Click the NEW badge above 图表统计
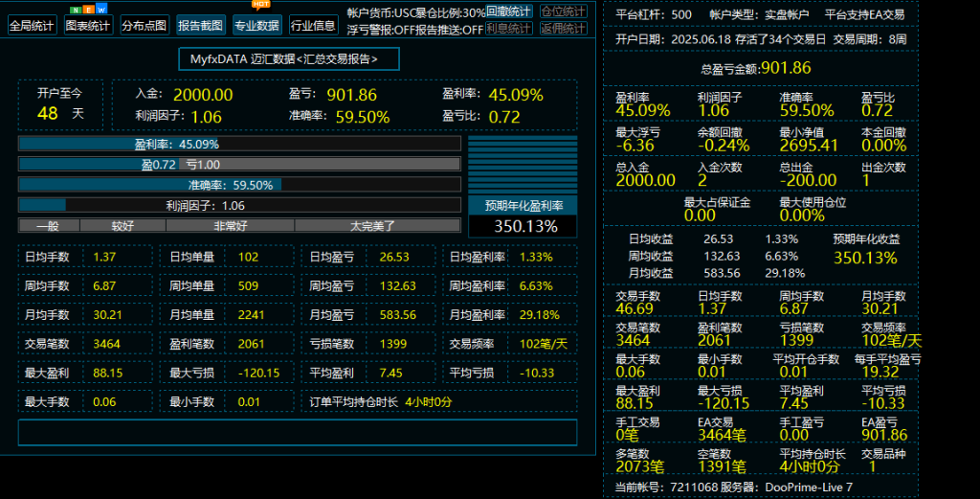Viewport: 980px width, 499px height. 88,9
